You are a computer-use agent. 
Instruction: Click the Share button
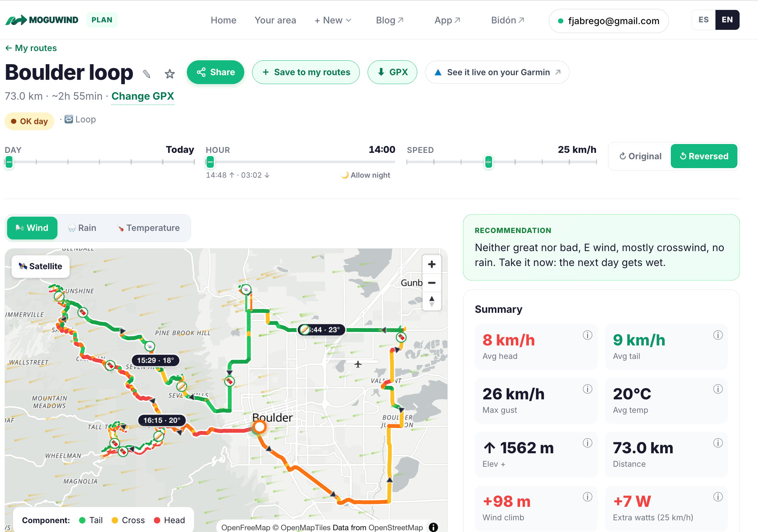[216, 72]
